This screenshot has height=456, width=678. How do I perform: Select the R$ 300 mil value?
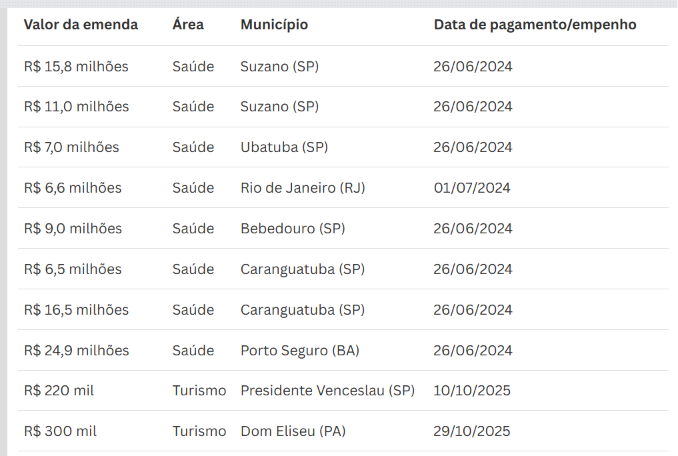(60, 431)
